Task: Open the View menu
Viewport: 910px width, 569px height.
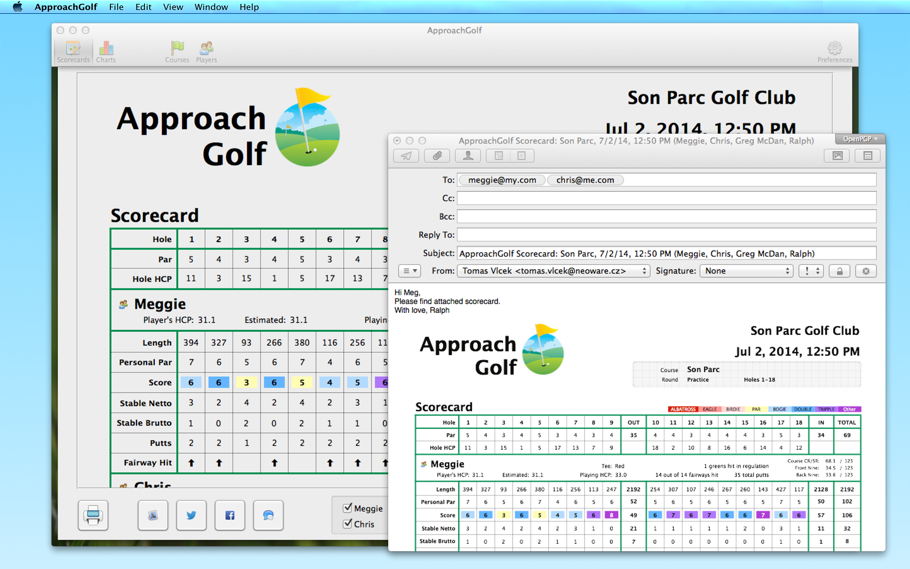Action: 173,7
